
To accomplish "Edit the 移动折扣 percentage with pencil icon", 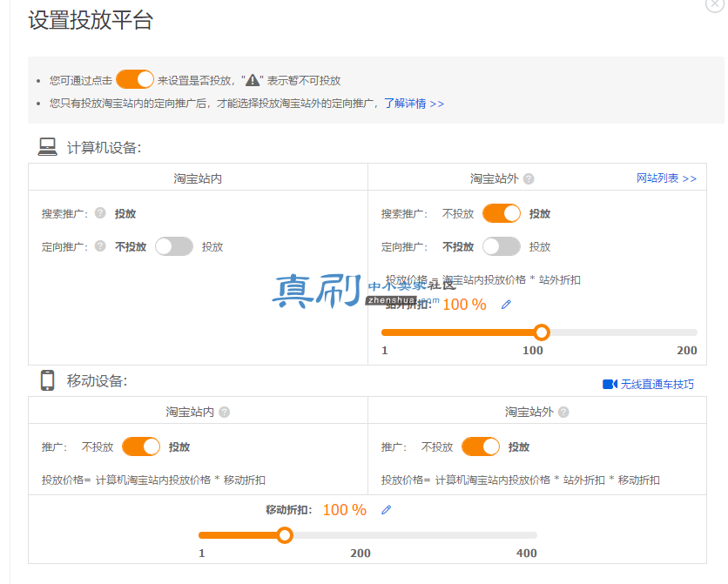I will 387,510.
